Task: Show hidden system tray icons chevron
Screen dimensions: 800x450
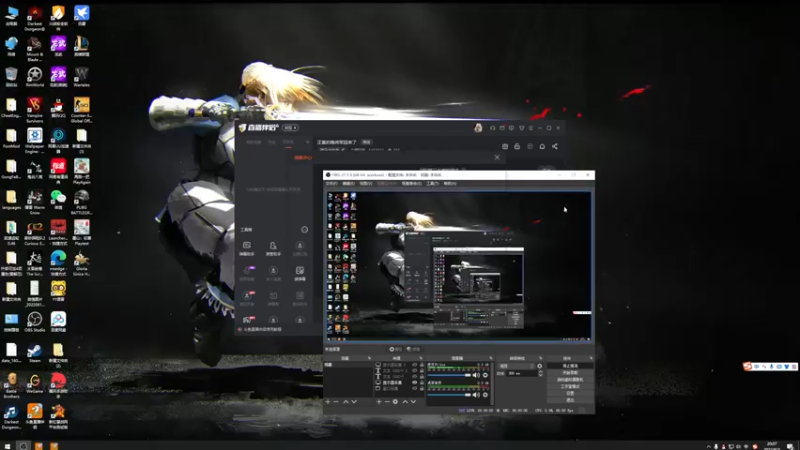Action: click(x=709, y=446)
